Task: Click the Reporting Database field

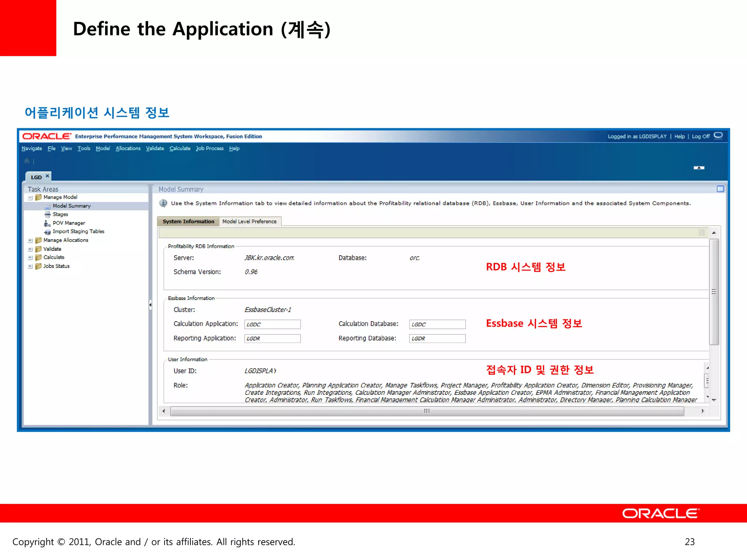Action: click(437, 338)
